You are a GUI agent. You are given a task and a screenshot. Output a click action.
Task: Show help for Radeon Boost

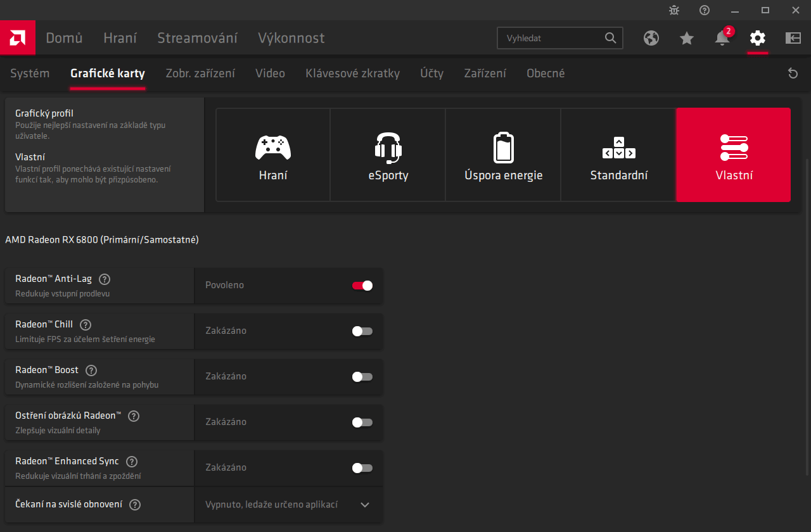click(91, 370)
